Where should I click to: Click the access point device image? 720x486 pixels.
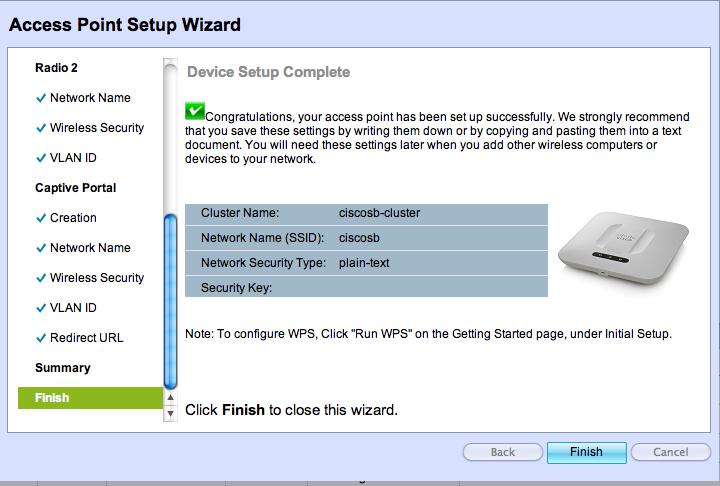pyautogui.click(x=624, y=249)
